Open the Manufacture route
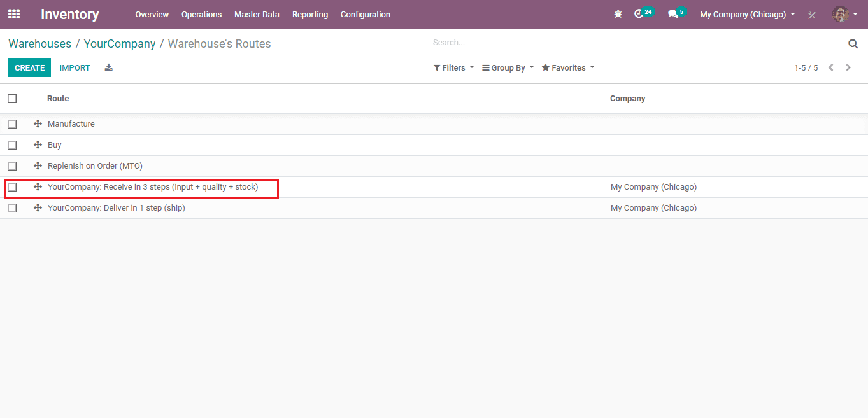868x418 pixels. coord(71,124)
